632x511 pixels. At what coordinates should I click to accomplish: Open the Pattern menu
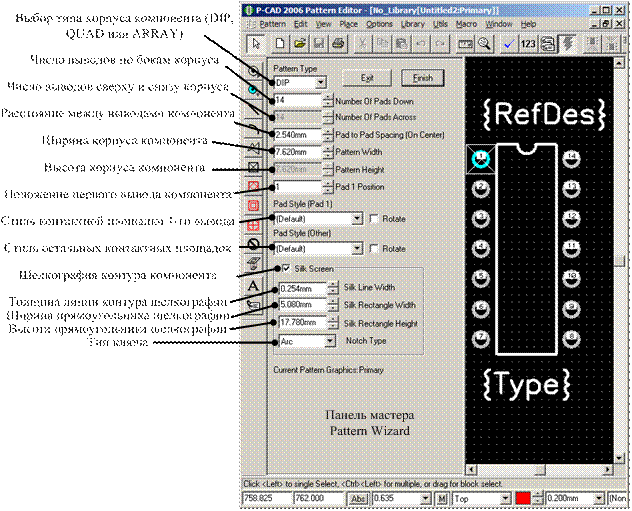[272, 24]
